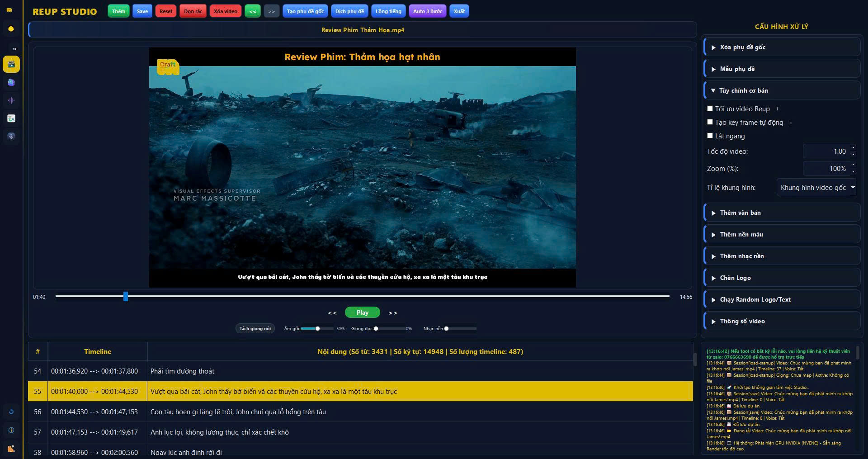Viewport: 868px width, 459px height.
Task: Expand Mẫu phụ đề section
Action: [x=782, y=69]
